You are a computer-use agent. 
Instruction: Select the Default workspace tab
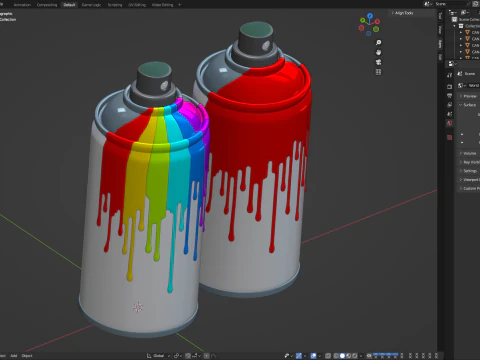click(x=69, y=5)
